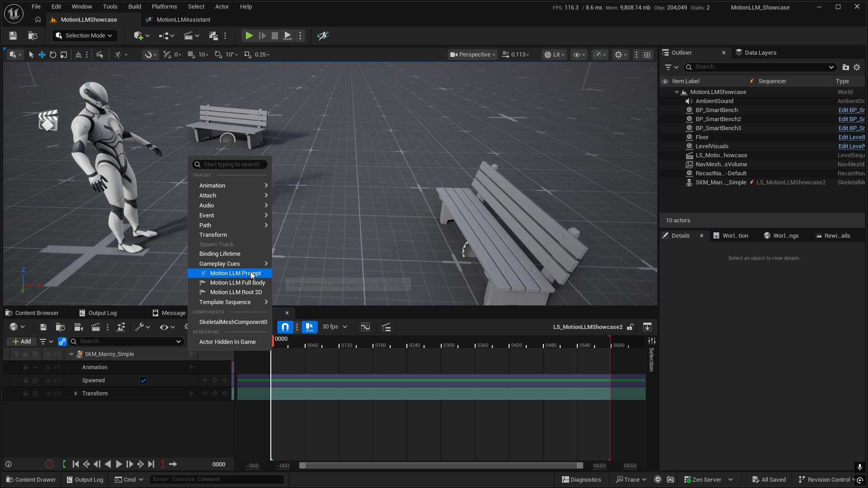Toggle rotation snapping in the viewport toolbar
Screen dimensions: 868x488
point(218,55)
